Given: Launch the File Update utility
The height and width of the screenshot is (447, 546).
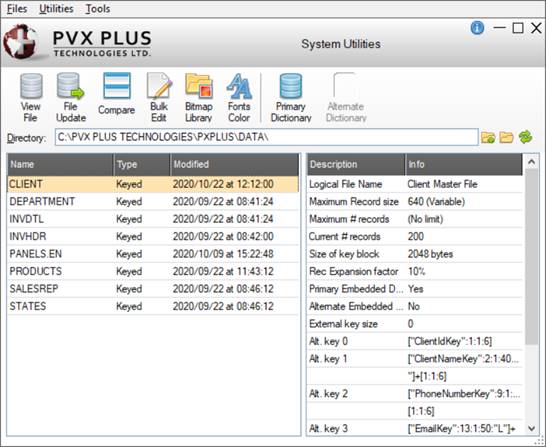Looking at the screenshot, I should (x=71, y=97).
